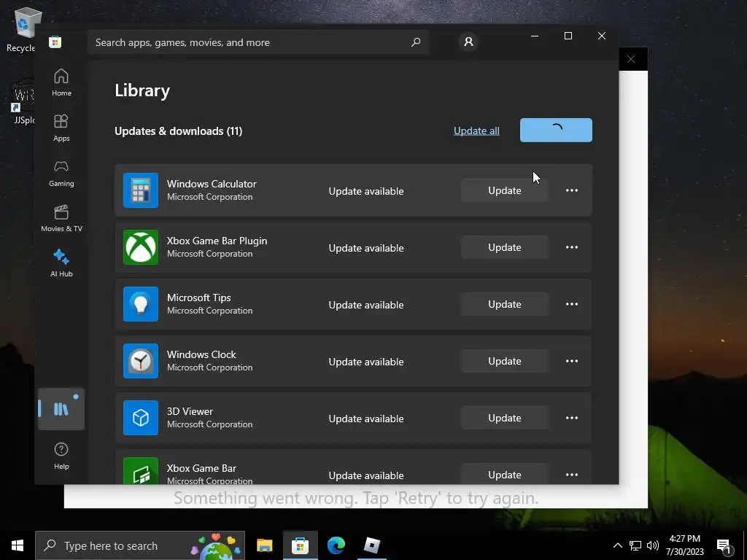Open the Home section in Store sidebar
747x560 pixels.
click(x=61, y=82)
